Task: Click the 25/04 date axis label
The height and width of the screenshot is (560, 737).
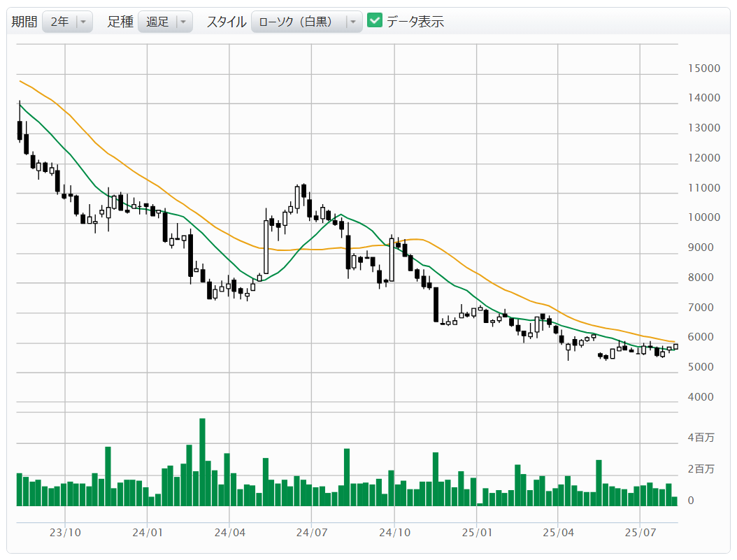Action: (x=558, y=533)
